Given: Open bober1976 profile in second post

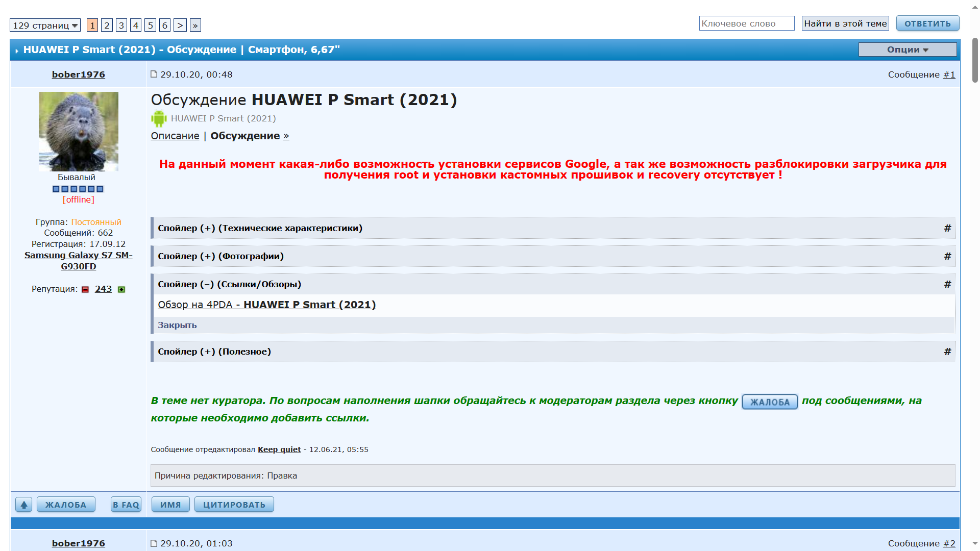Looking at the screenshot, I should pyautogui.click(x=79, y=543).
